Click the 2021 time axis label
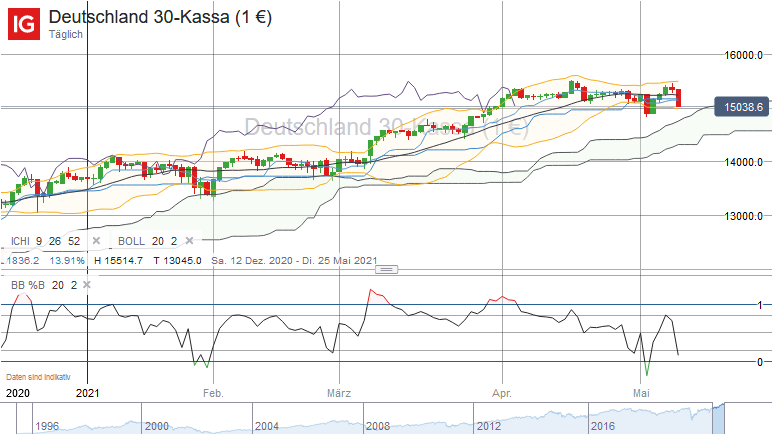This screenshot has width=772, height=434. (88, 393)
